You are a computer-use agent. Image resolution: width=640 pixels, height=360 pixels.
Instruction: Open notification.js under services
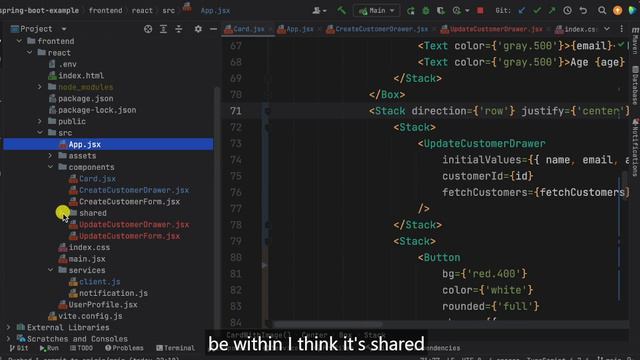[108, 293]
